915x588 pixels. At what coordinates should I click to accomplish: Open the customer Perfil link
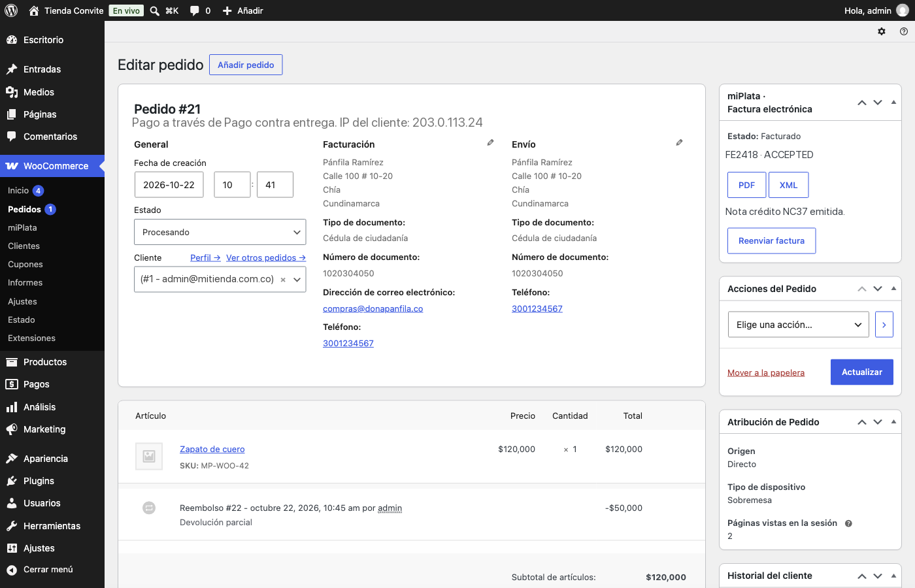(205, 257)
